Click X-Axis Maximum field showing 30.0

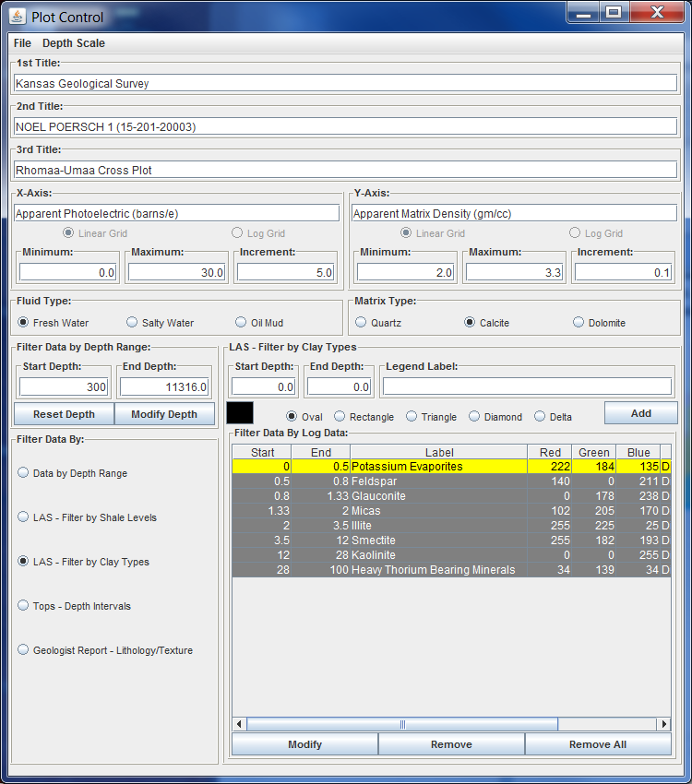tap(176, 272)
